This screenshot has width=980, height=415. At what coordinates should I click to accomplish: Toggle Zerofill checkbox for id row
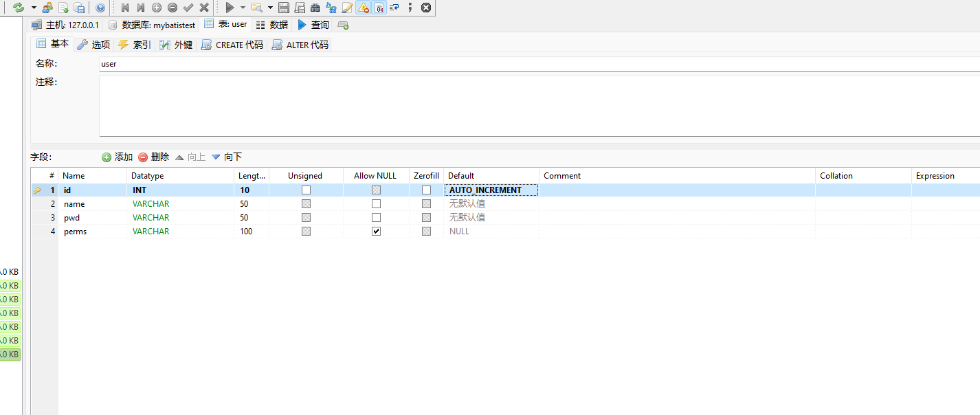coord(426,190)
